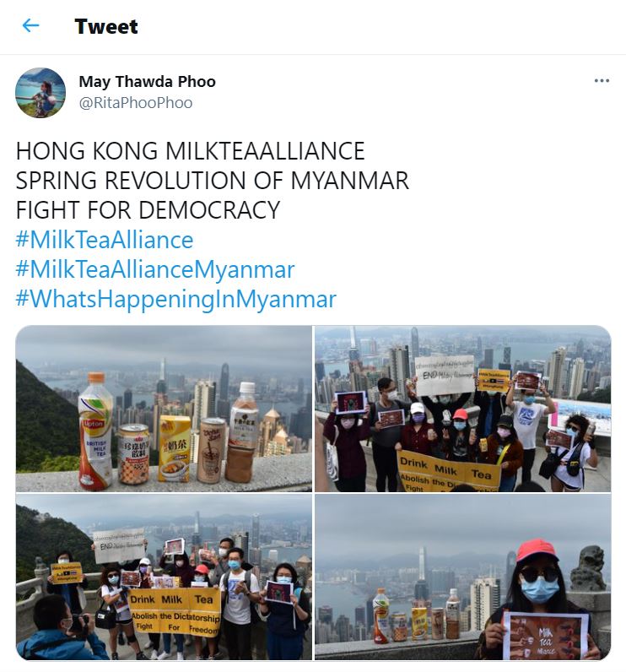View the top-right group protest photo

(463, 409)
